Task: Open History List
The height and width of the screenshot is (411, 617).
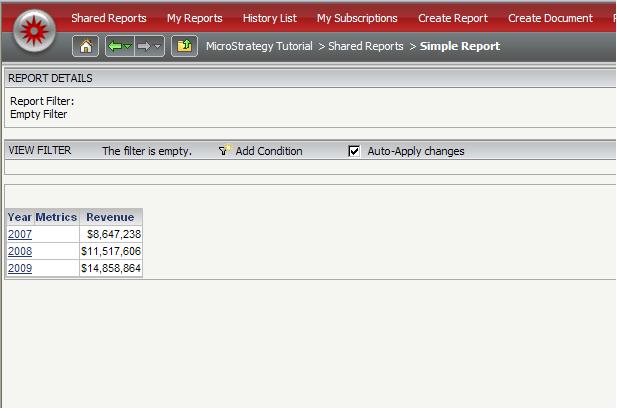Action: (269, 18)
